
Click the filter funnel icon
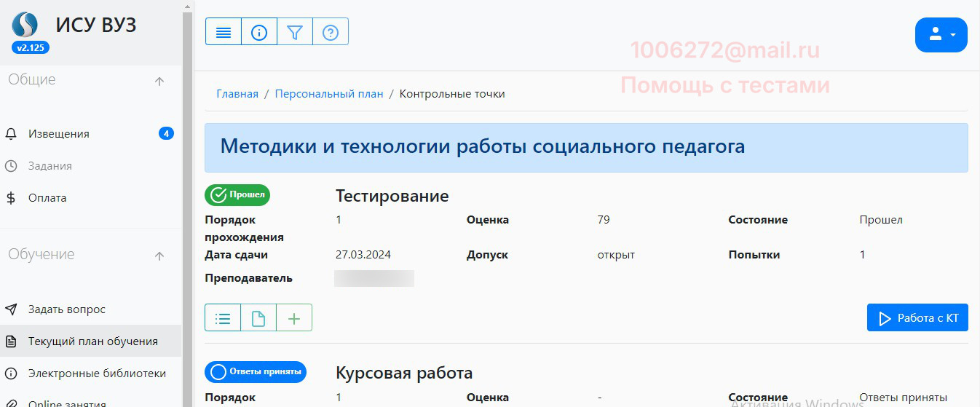click(x=295, y=32)
